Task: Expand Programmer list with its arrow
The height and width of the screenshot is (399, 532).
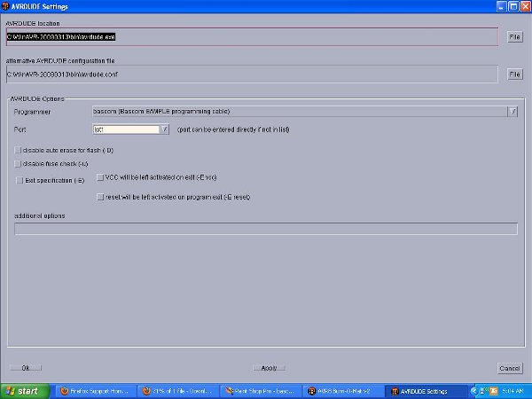Action: click(x=512, y=112)
